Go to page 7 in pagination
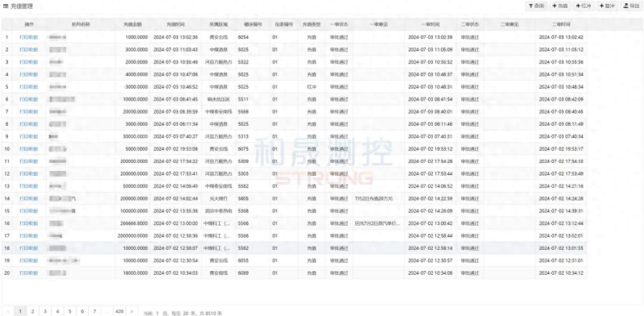 pyautogui.click(x=94, y=311)
